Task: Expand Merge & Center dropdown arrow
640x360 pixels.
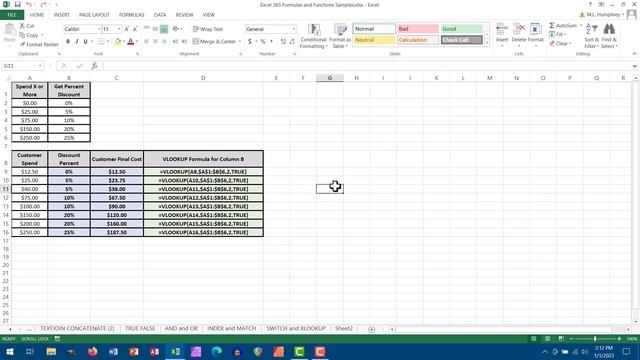Action: tap(240, 41)
